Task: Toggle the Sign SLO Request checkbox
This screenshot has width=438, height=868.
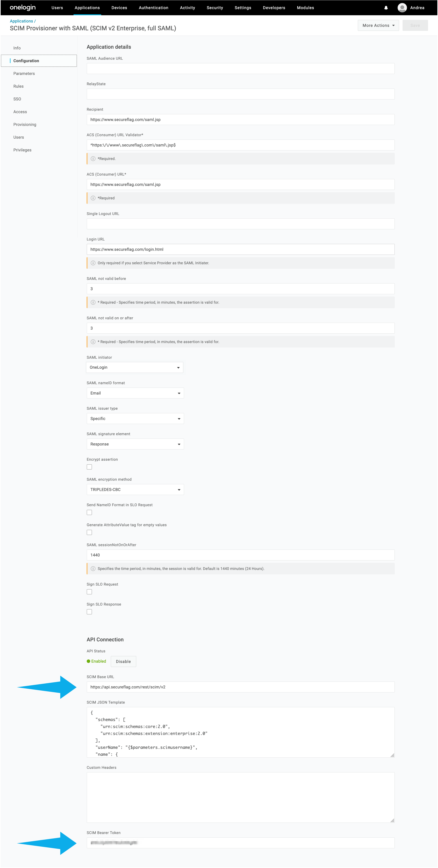Action: click(x=89, y=592)
